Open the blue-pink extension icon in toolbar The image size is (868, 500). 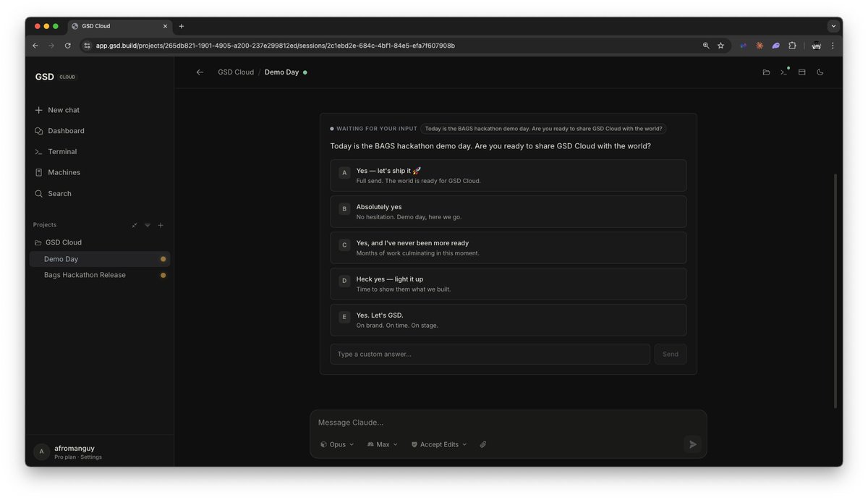(743, 46)
